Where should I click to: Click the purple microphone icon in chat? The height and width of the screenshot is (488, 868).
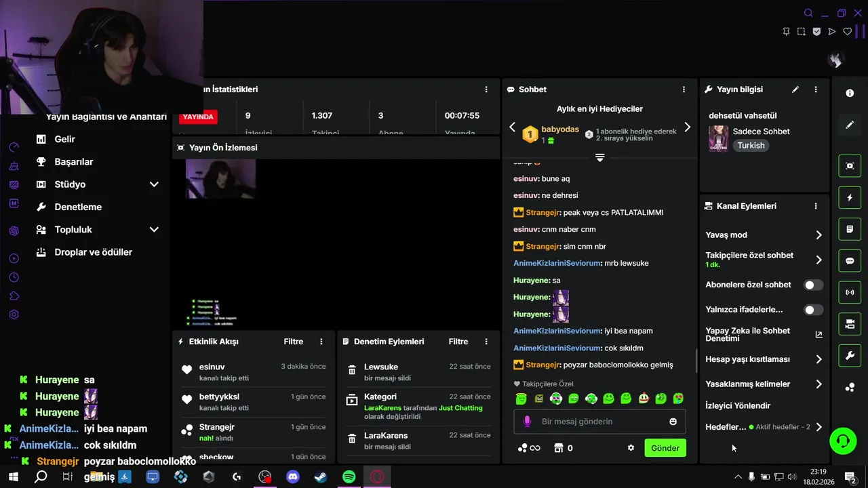(527, 422)
